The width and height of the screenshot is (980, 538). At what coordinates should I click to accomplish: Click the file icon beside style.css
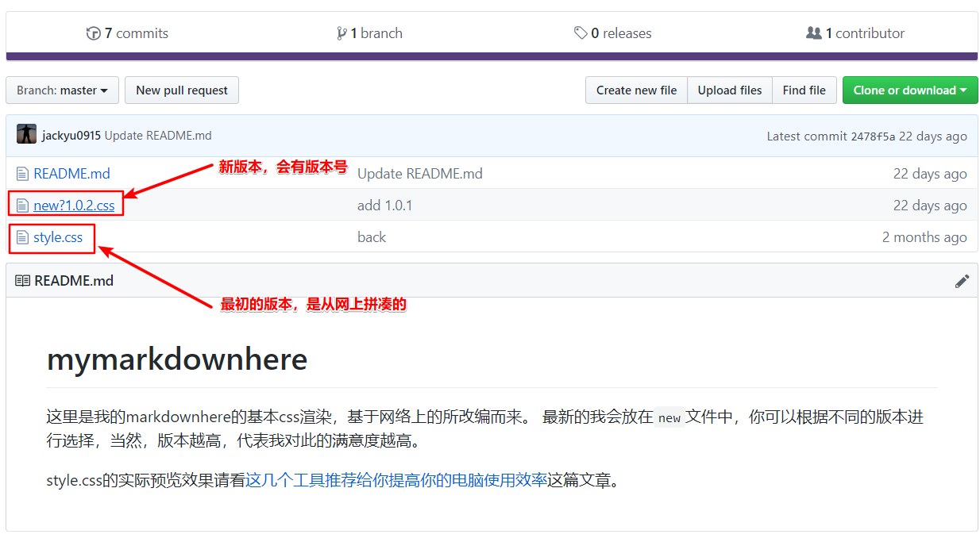(x=22, y=237)
